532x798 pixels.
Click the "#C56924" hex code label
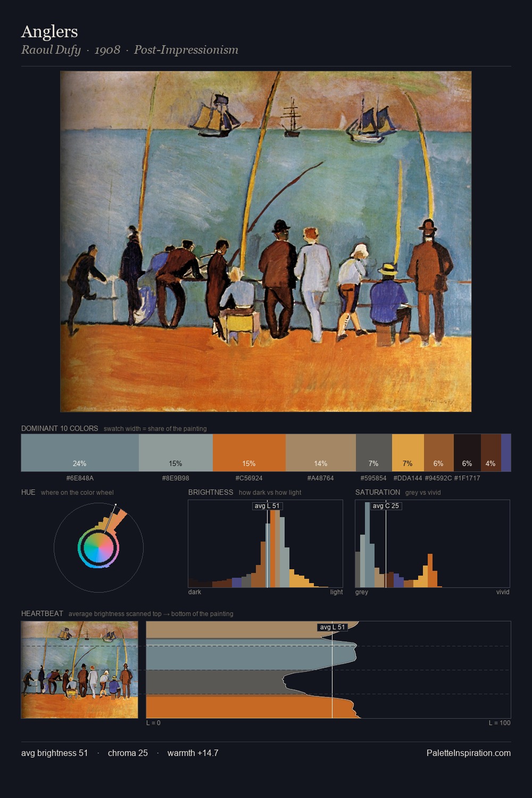coord(249,478)
